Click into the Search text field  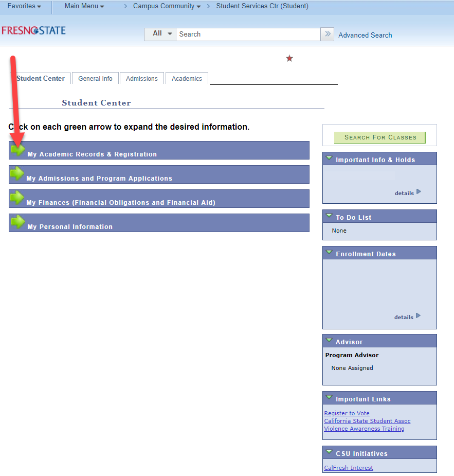[248, 34]
